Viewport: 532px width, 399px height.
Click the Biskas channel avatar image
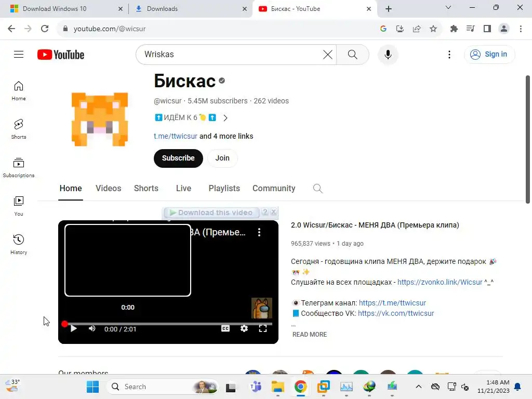(x=100, y=119)
